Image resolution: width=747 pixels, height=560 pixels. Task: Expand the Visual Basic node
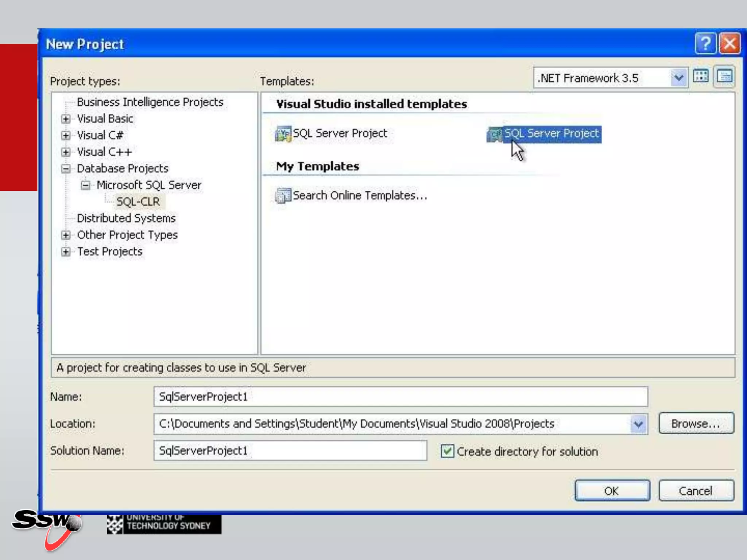[66, 119]
